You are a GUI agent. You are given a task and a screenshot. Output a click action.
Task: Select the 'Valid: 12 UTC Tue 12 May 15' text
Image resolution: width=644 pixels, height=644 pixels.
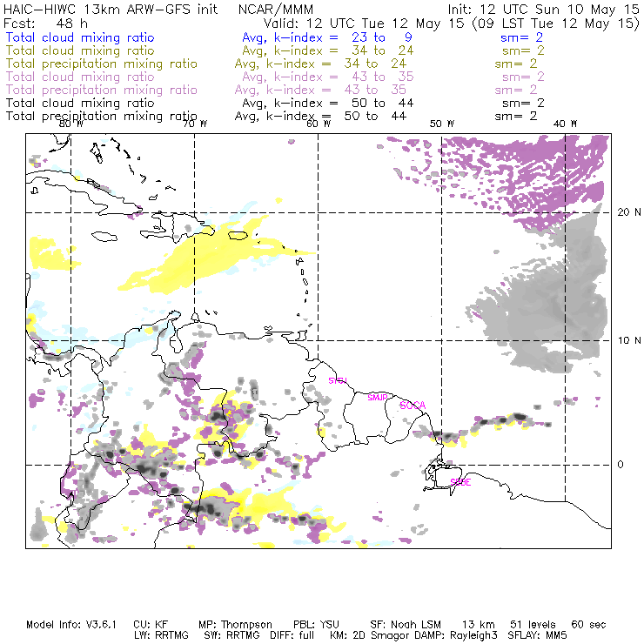(x=364, y=23)
